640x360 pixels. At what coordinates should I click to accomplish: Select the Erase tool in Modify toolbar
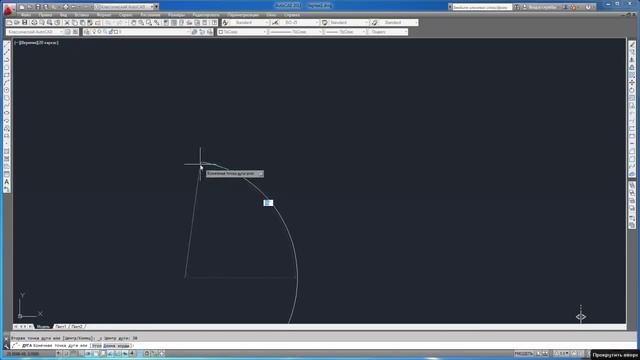[x=632, y=44]
